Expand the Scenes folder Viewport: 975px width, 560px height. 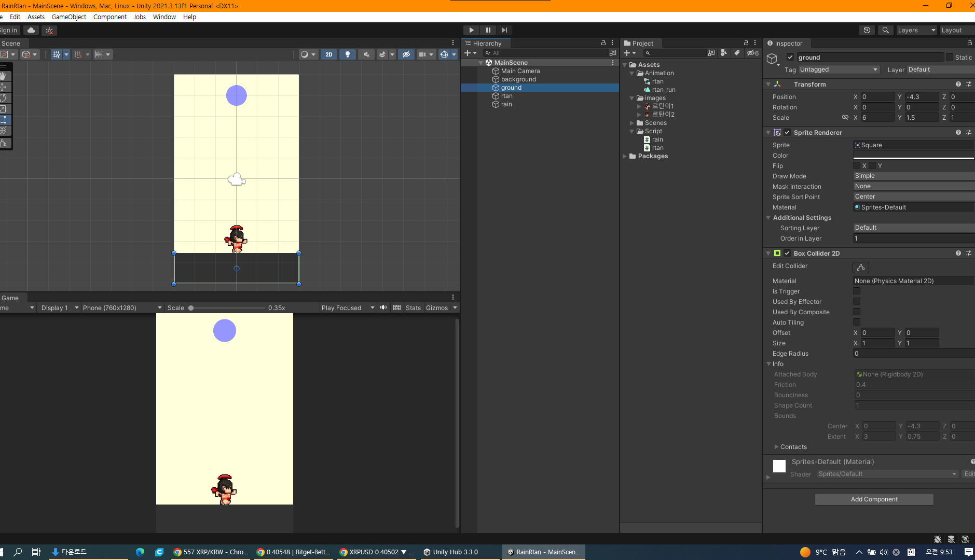[632, 123]
